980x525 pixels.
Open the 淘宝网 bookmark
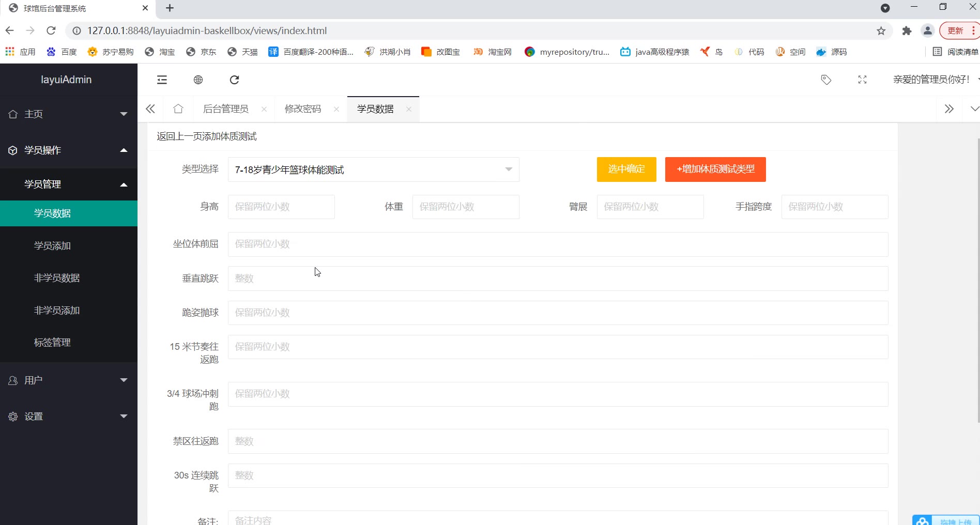pyautogui.click(x=493, y=52)
